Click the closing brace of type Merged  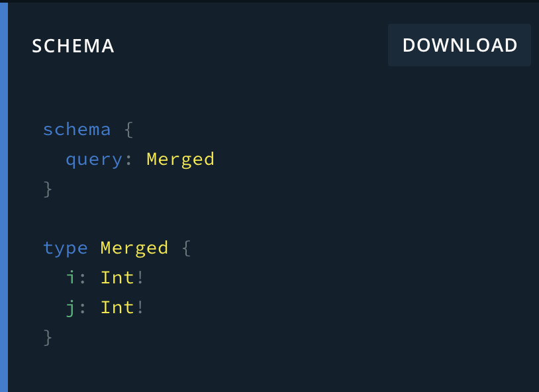tap(47, 337)
